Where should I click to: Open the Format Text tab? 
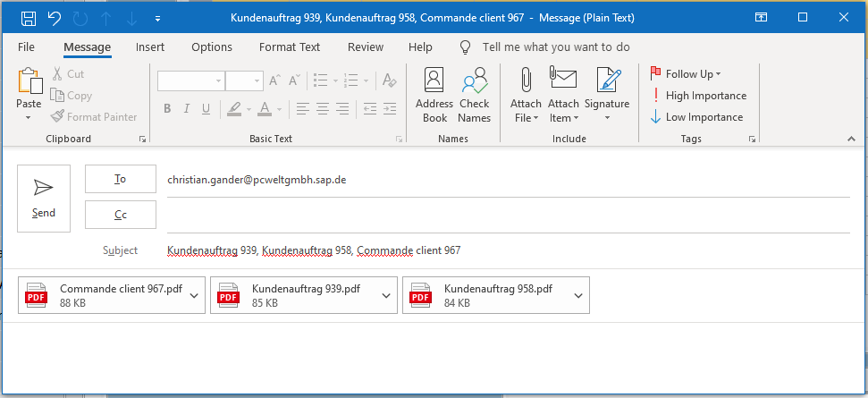[x=290, y=47]
